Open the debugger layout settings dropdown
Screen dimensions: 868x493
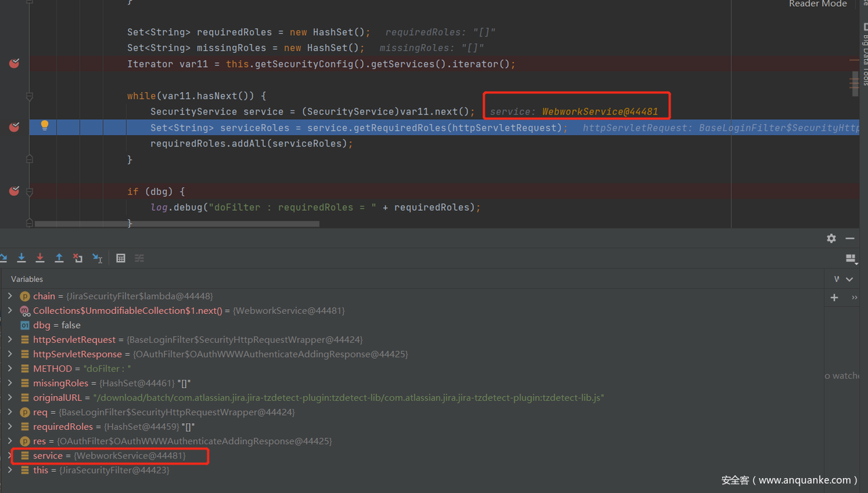[x=851, y=258]
